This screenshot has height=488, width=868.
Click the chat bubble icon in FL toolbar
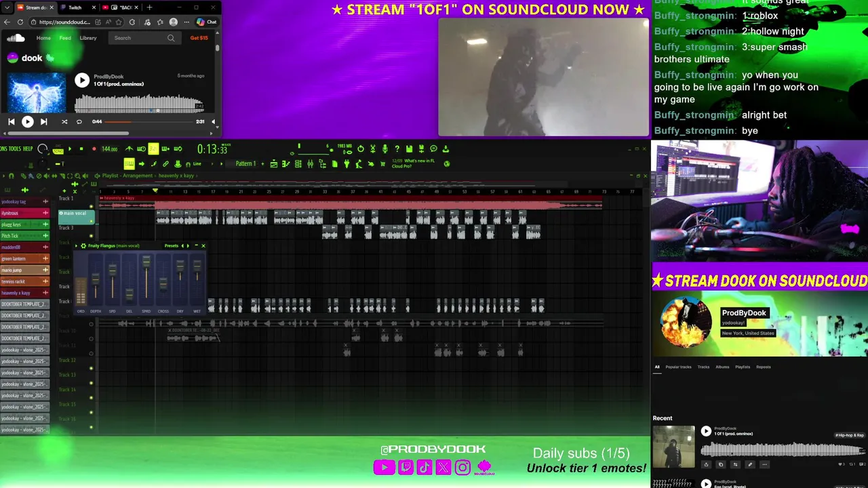click(433, 149)
